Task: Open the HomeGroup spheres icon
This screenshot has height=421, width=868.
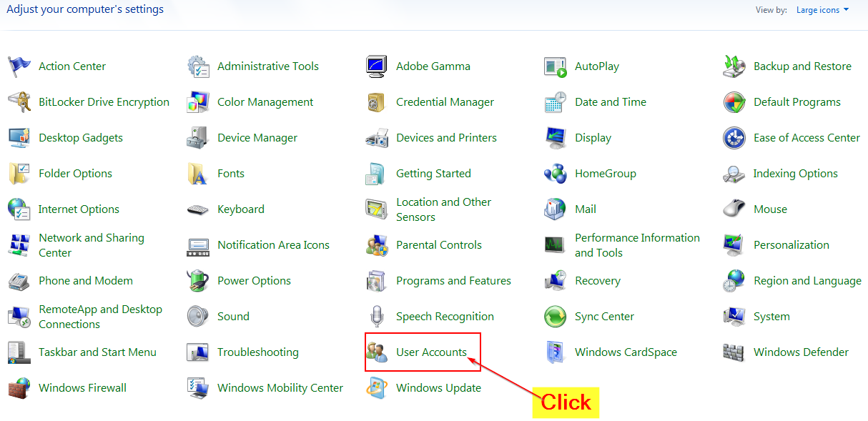Action: [x=556, y=174]
